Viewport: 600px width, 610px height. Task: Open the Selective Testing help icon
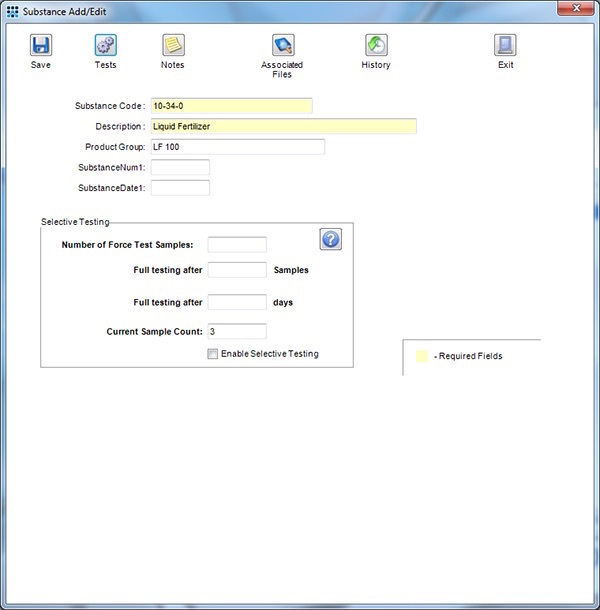pyautogui.click(x=331, y=239)
